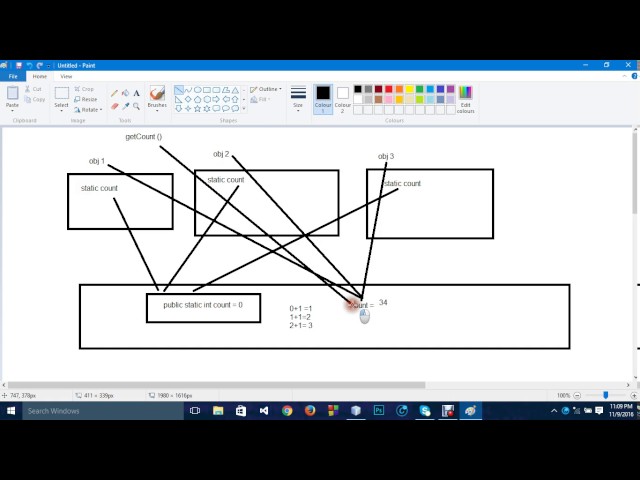Open Photoshop from taskbar
Screen dimensions: 640x480
(379, 411)
